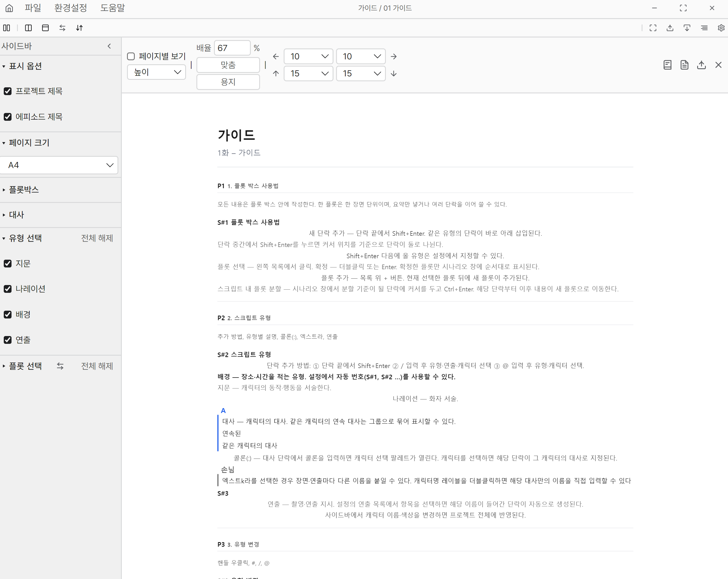Click the 맞춤 button
The image size is (728, 579).
(228, 65)
